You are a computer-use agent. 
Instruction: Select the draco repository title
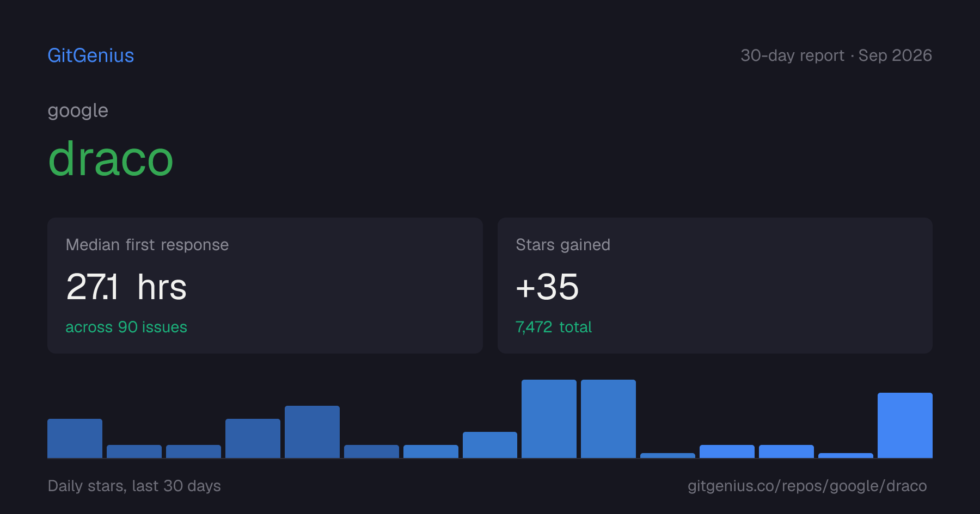pos(111,158)
